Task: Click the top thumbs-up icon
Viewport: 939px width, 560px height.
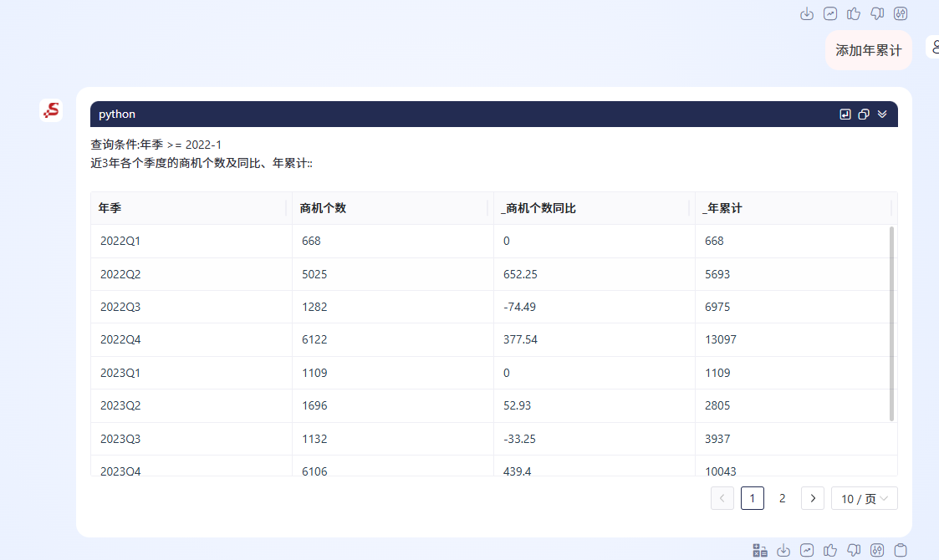Action: coord(854,13)
